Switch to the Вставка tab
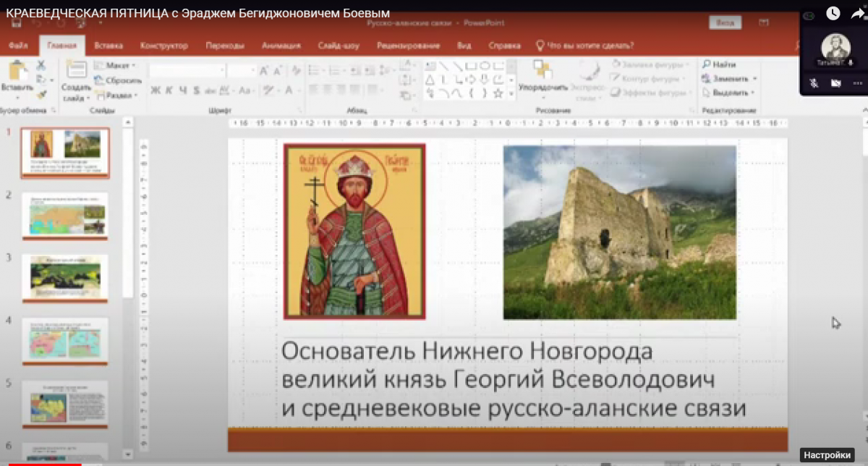Viewport: 868px width, 466px height. (109, 46)
